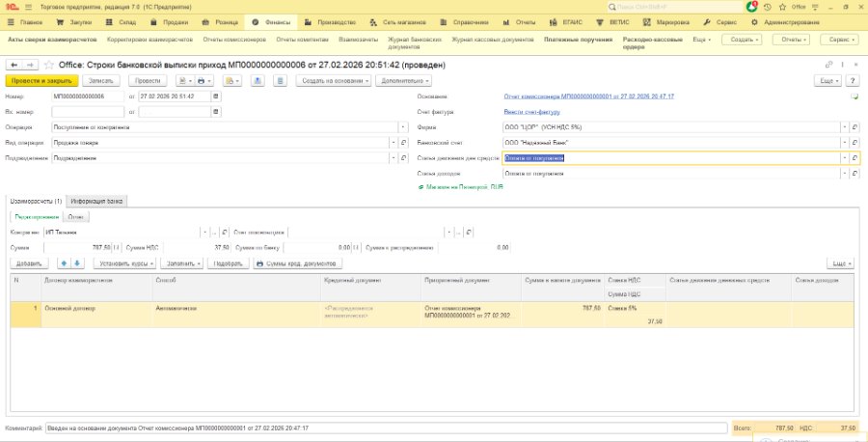The image size is (868, 442).
Task: Open calculator for the Сумма field
Action: click(x=117, y=248)
